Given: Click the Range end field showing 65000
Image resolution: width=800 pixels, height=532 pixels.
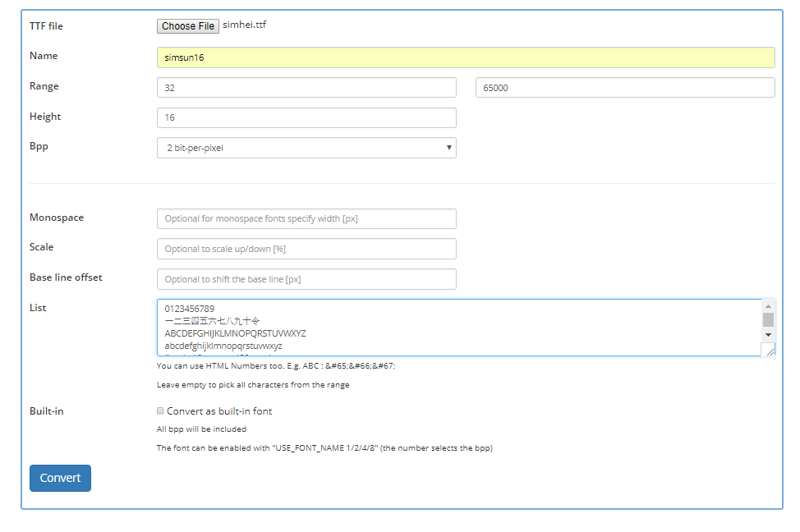Looking at the screenshot, I should [625, 87].
